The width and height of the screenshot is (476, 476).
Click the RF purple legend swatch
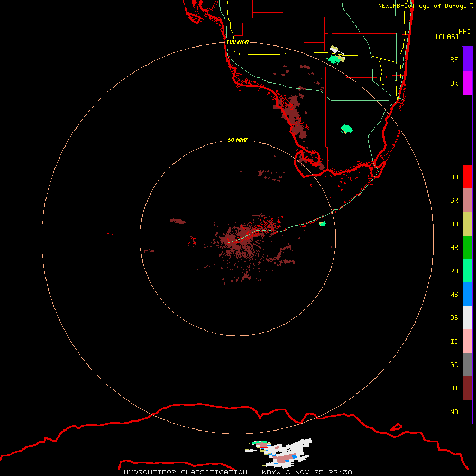(467, 59)
